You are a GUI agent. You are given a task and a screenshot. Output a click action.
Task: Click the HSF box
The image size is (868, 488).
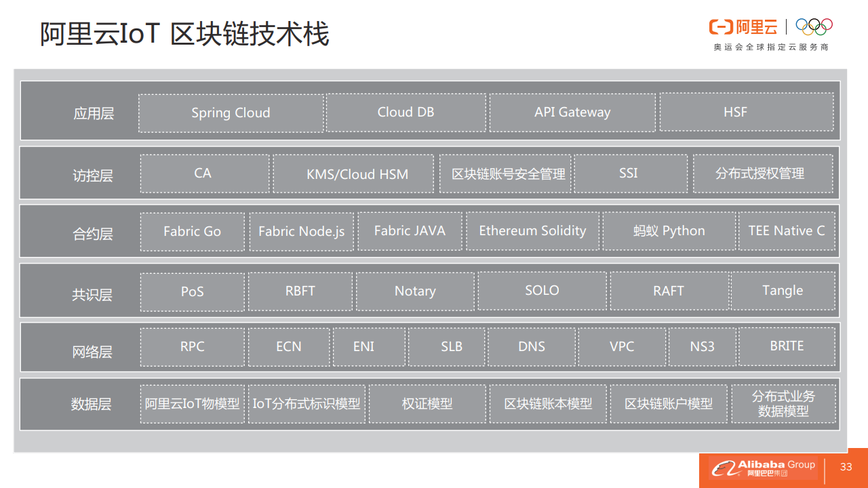point(747,113)
